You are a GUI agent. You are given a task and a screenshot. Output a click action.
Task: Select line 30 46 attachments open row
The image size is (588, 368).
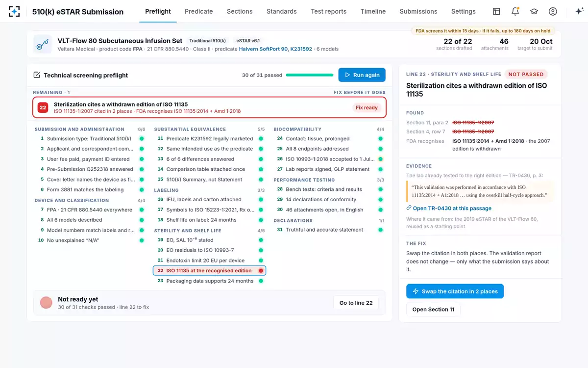tap(329, 210)
